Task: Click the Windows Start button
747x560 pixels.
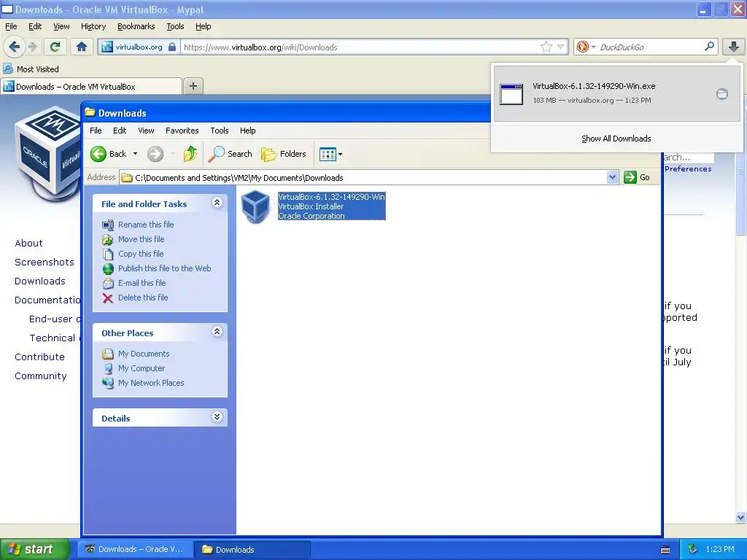Action: coord(34,550)
